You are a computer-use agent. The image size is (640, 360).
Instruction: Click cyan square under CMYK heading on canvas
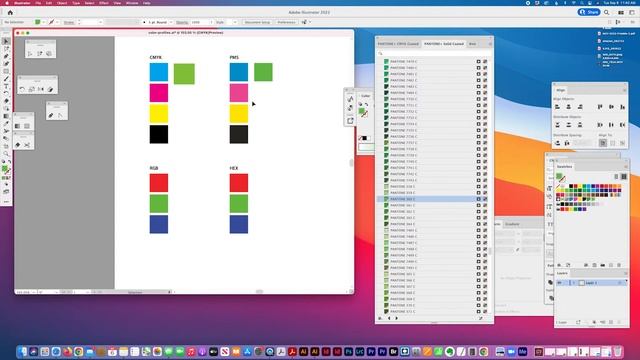(x=159, y=72)
